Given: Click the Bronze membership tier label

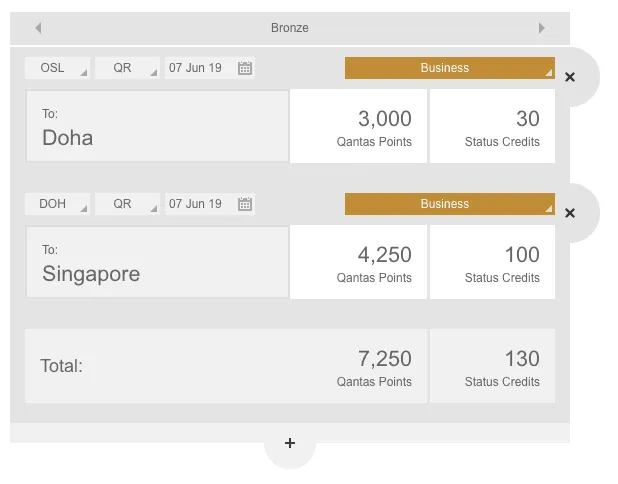Looking at the screenshot, I should [x=290, y=28].
